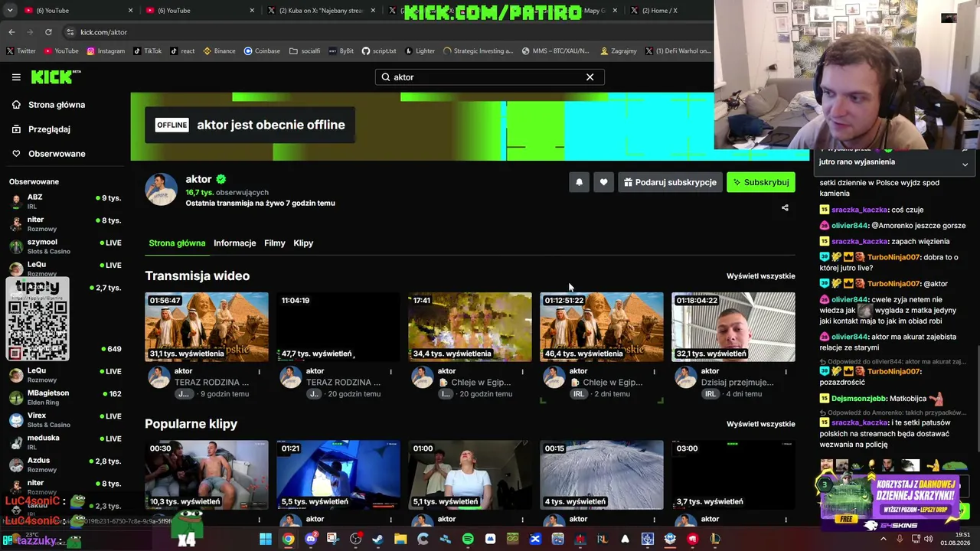980x551 pixels.
Task: Open the 01:56:47 video thumbnail
Action: (207, 327)
